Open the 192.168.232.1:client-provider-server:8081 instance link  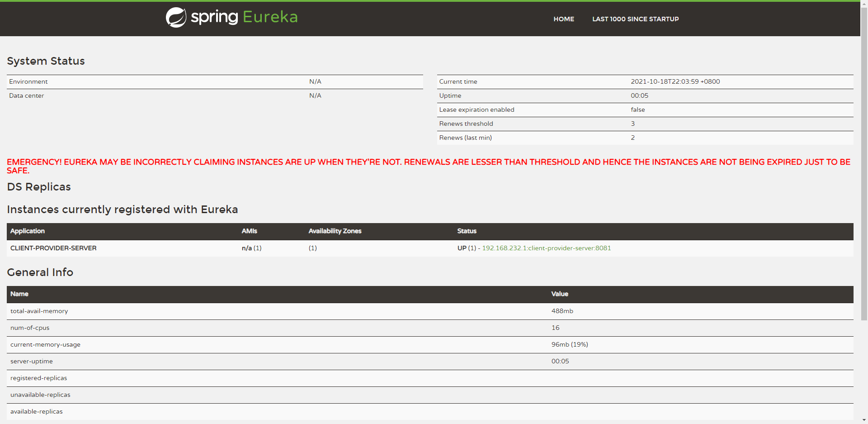coord(546,248)
